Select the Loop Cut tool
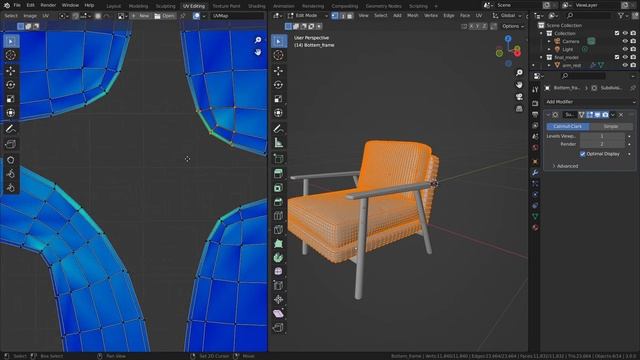The height and width of the screenshot is (360, 640). click(278, 216)
